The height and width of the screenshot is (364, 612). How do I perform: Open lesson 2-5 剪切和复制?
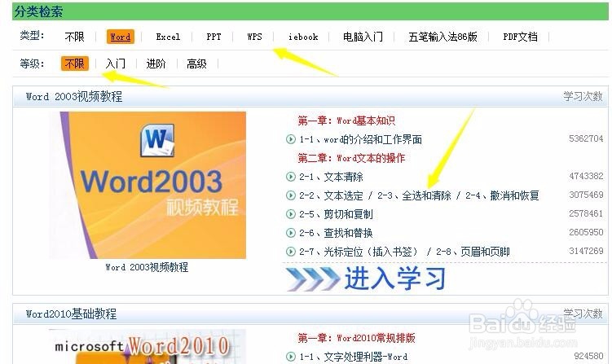pyautogui.click(x=336, y=214)
